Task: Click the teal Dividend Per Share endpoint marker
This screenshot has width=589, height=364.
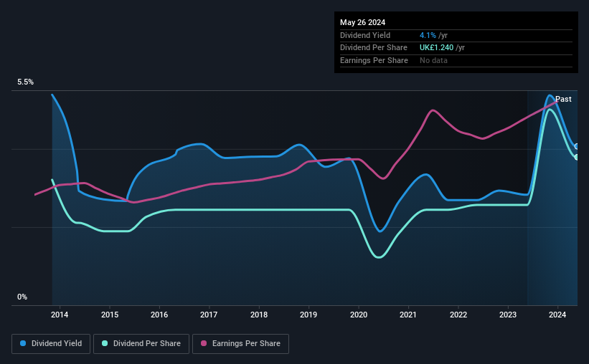Action: 577,157
